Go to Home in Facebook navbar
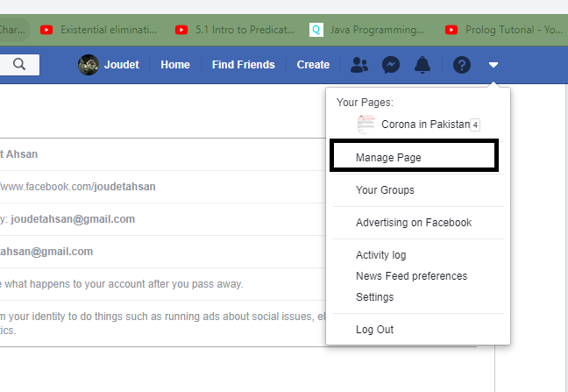Image resolution: width=568 pixels, height=392 pixels. click(175, 65)
